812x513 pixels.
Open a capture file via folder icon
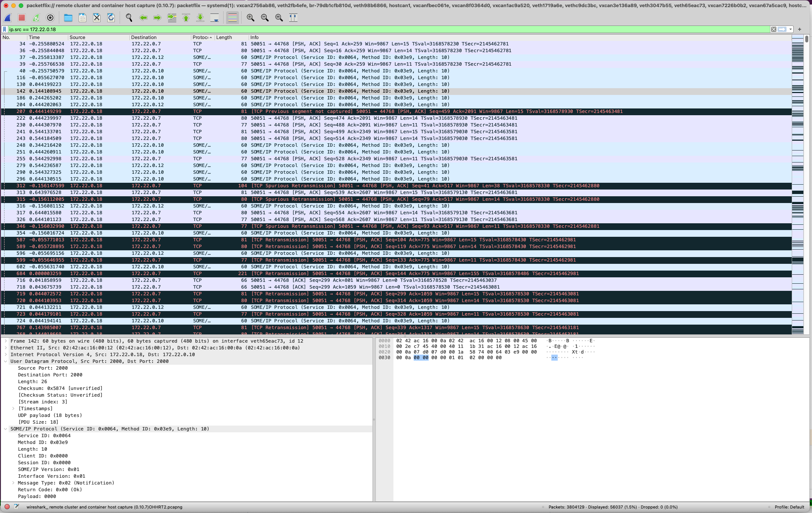tap(68, 18)
